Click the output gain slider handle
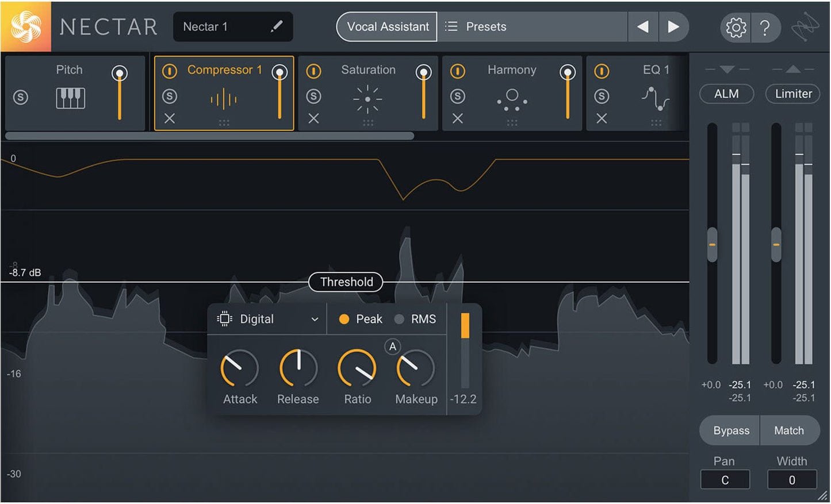 (776, 245)
